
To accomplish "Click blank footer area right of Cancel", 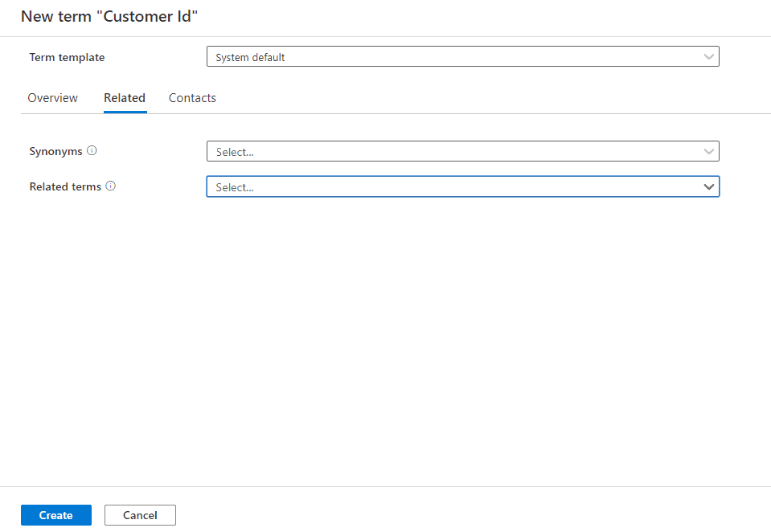I will 472,515.
